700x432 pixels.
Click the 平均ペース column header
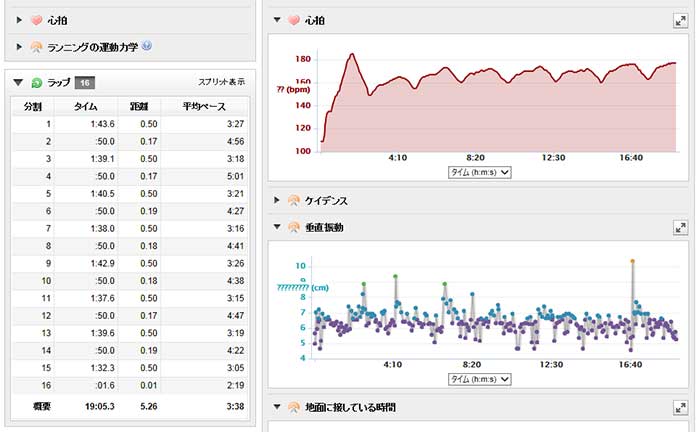pos(203,106)
